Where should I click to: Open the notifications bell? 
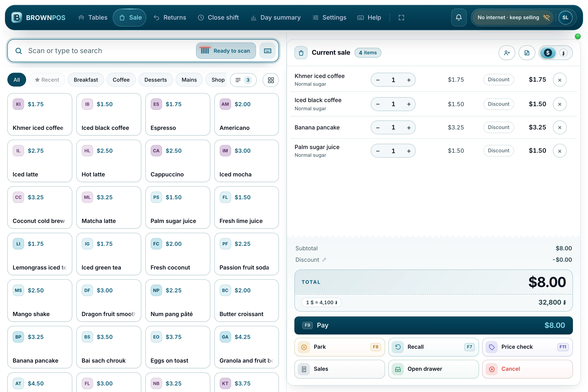(x=459, y=18)
